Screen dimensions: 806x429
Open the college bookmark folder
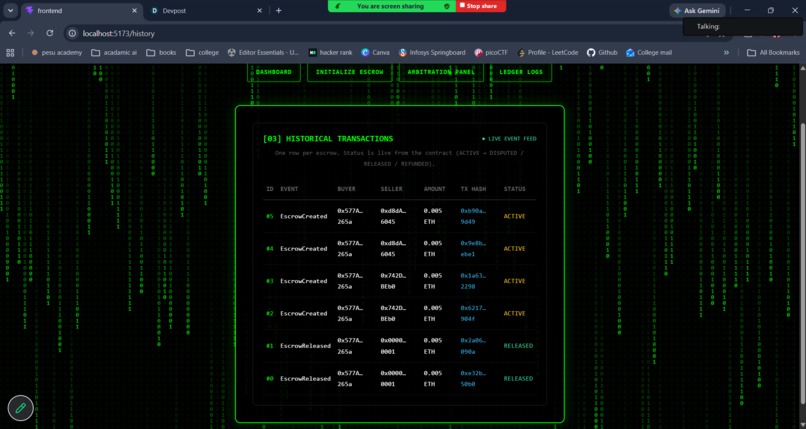(202, 52)
